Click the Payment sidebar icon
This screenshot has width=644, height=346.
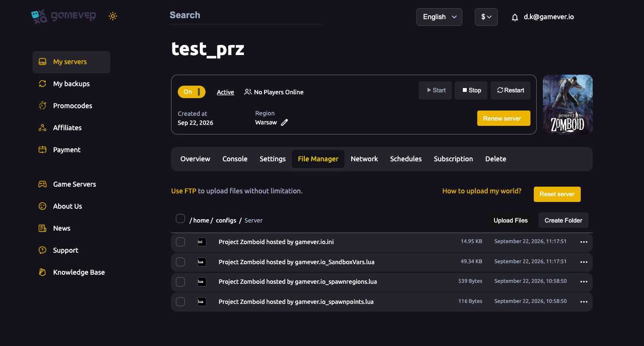pos(43,150)
